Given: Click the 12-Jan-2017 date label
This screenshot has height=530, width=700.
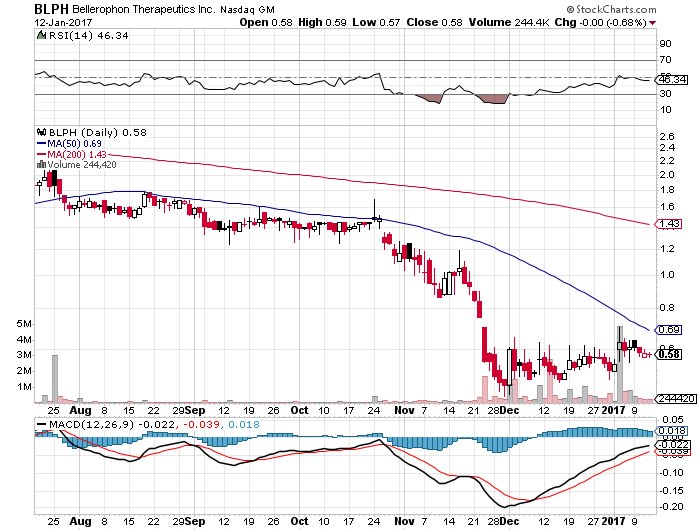Looking at the screenshot, I should click(x=64, y=22).
